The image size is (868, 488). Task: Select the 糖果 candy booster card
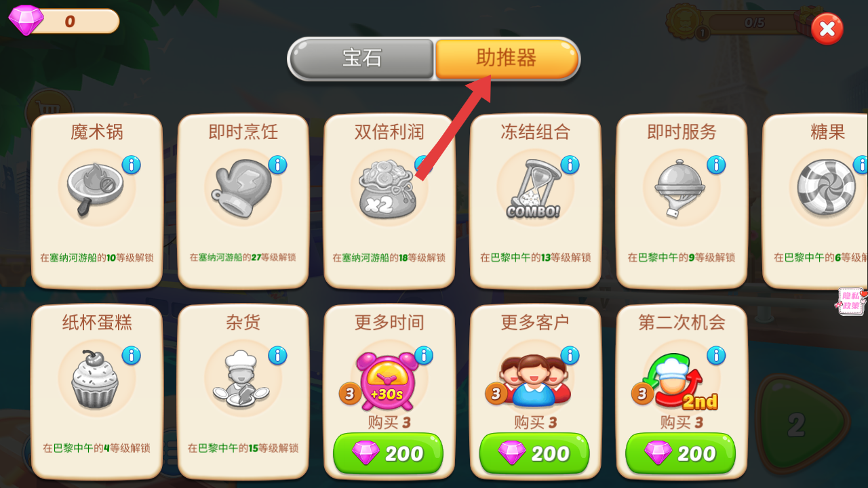(815, 201)
